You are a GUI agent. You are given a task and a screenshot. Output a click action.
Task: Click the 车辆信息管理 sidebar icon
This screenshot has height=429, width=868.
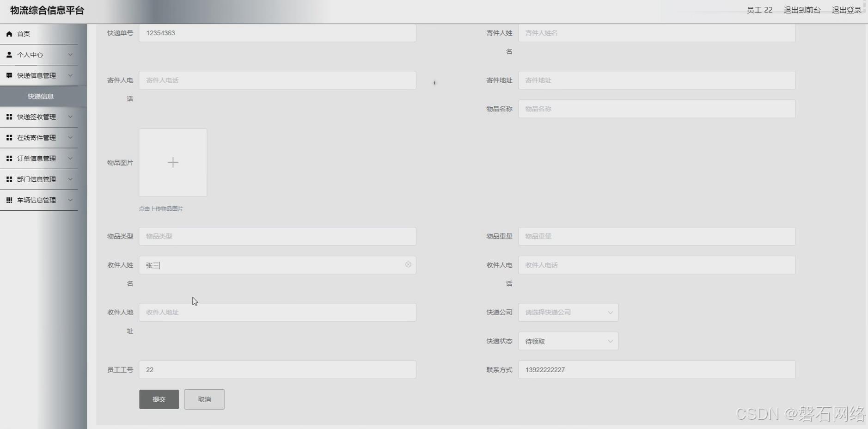click(x=9, y=200)
